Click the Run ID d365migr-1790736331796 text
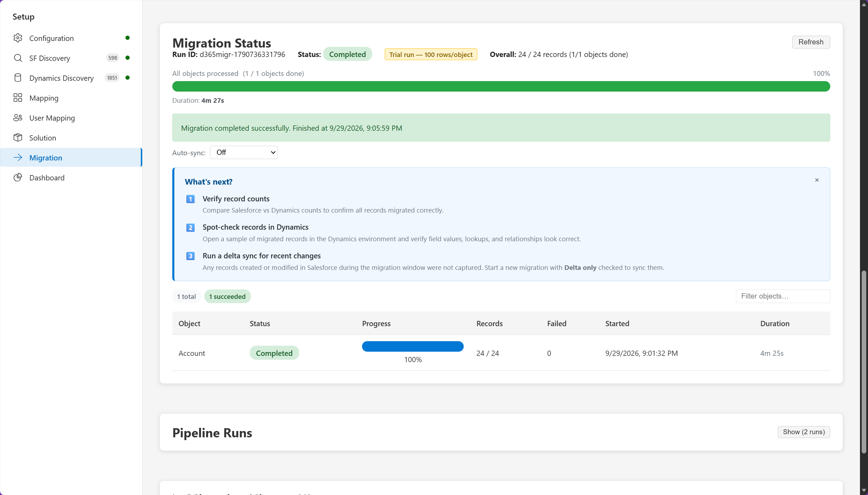The image size is (868, 495). click(x=229, y=54)
